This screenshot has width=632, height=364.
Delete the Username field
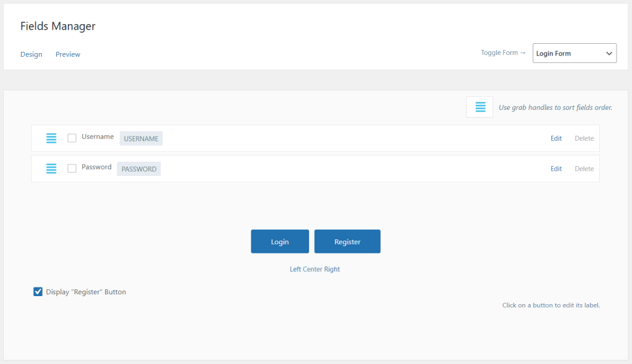click(x=584, y=138)
